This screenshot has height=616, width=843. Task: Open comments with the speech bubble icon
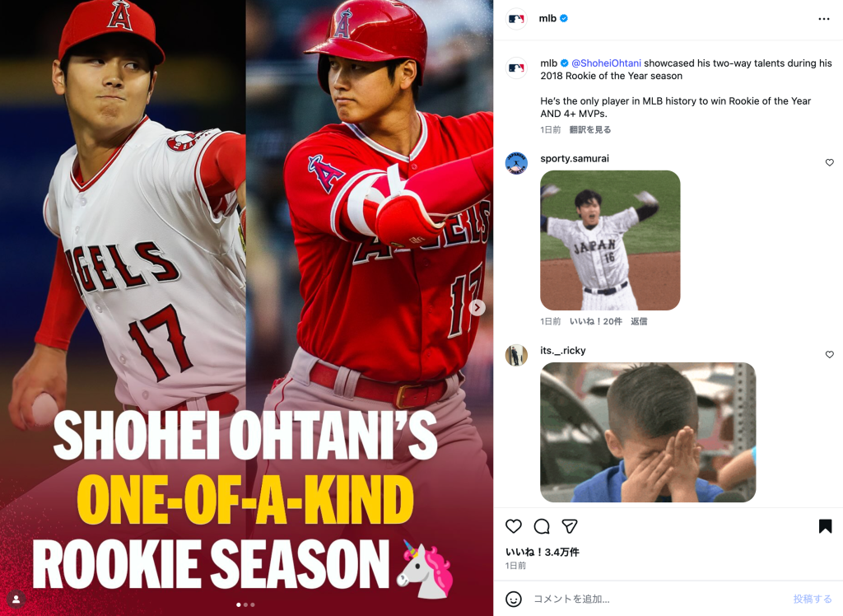pyautogui.click(x=542, y=526)
